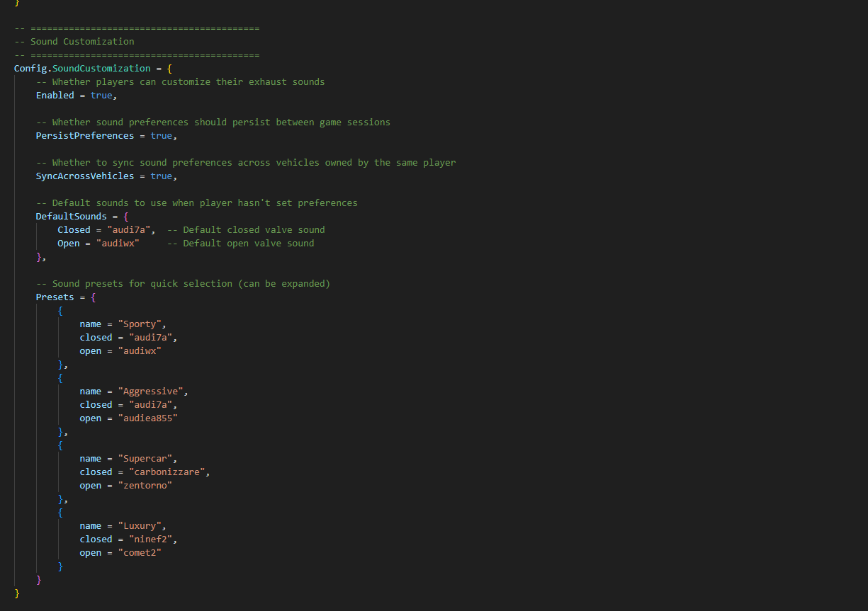Viewport: 868px width, 611px height.
Task: Select the "zentorno" open sound string
Action: click(x=145, y=485)
